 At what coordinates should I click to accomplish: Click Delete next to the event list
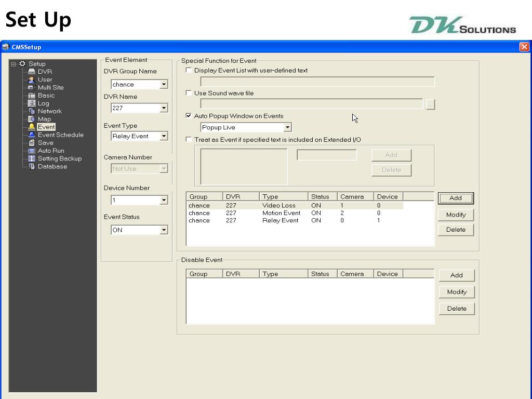click(x=456, y=230)
